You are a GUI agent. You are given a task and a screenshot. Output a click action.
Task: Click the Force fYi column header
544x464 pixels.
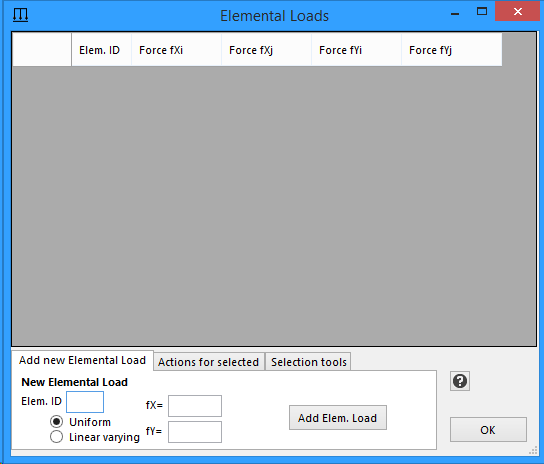pyautogui.click(x=357, y=50)
